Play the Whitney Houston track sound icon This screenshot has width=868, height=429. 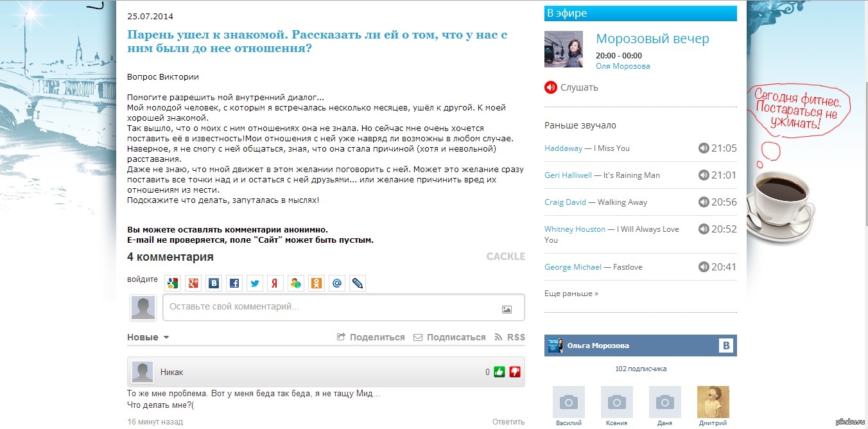704,229
